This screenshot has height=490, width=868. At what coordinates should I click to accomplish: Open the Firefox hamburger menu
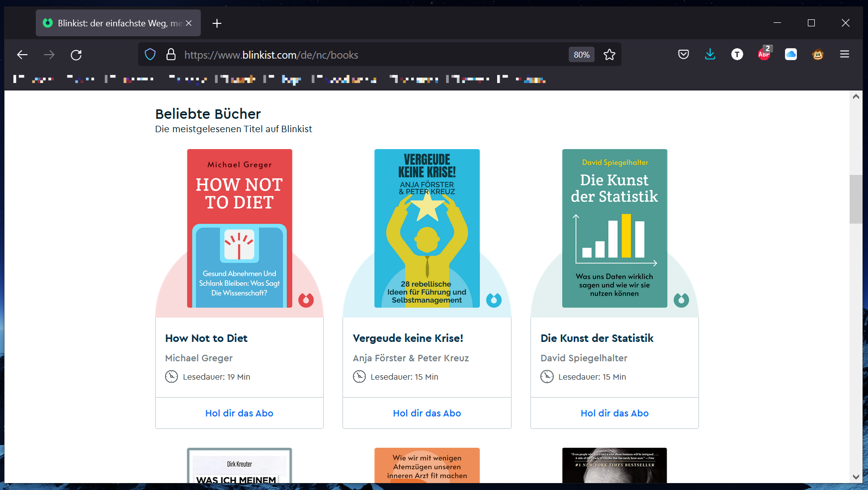coord(845,54)
